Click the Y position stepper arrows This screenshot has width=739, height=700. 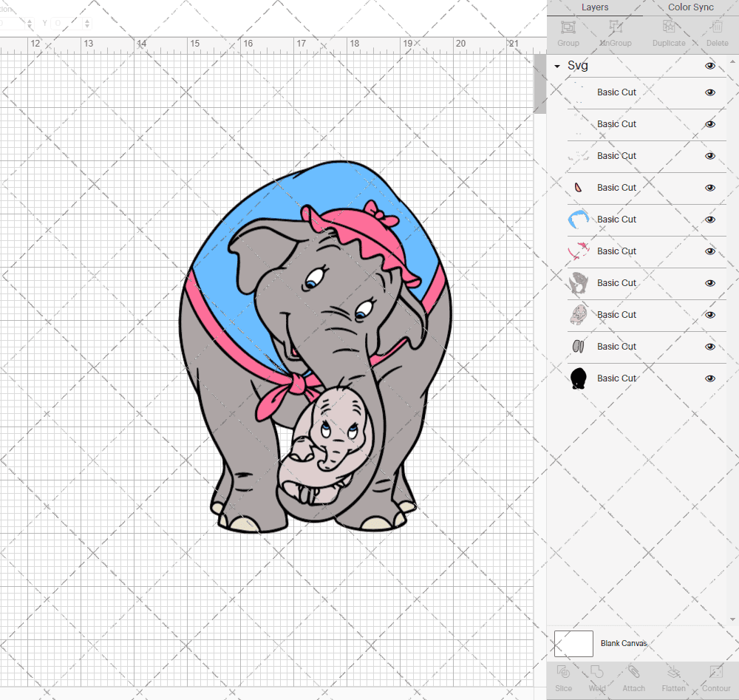pyautogui.click(x=87, y=23)
